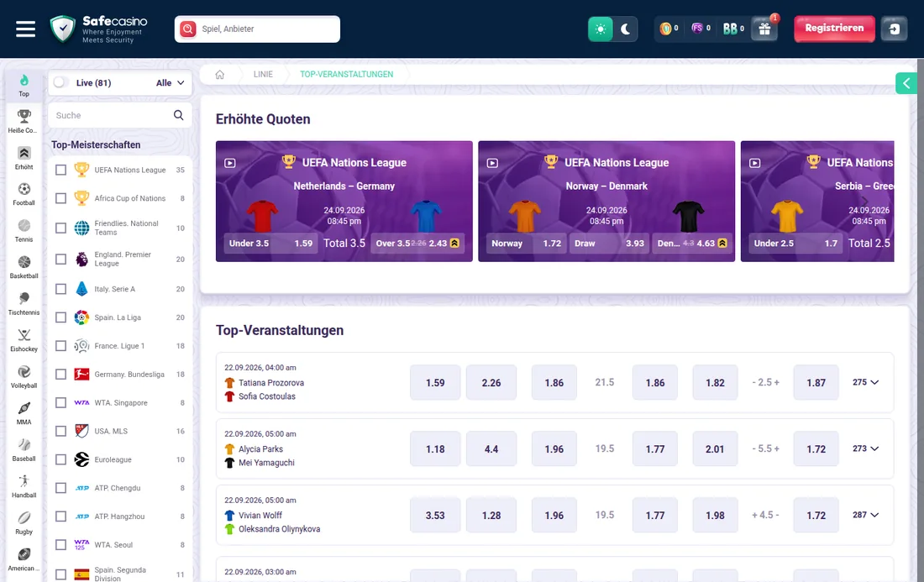Open France. Ligue 1 championship
The image size is (924, 582).
click(120, 346)
